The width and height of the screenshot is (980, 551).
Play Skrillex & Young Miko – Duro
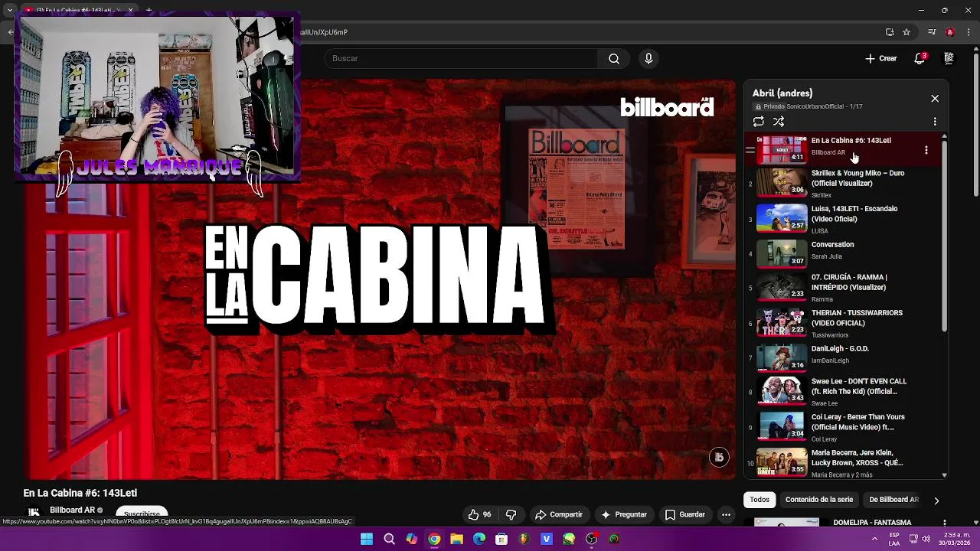coord(842,184)
